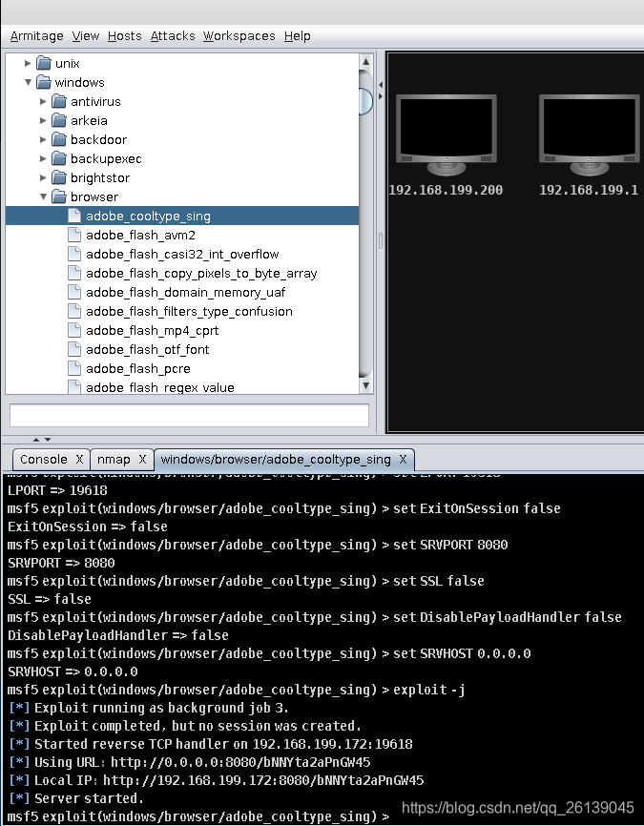Click the adobe_flash_mp4_cprt file icon

tap(74, 330)
